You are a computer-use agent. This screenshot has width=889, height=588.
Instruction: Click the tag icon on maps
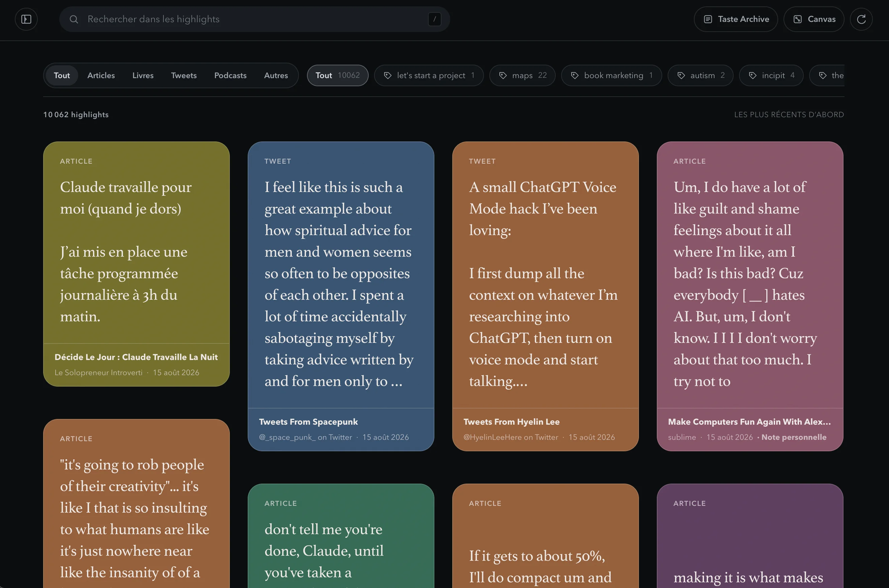click(503, 75)
